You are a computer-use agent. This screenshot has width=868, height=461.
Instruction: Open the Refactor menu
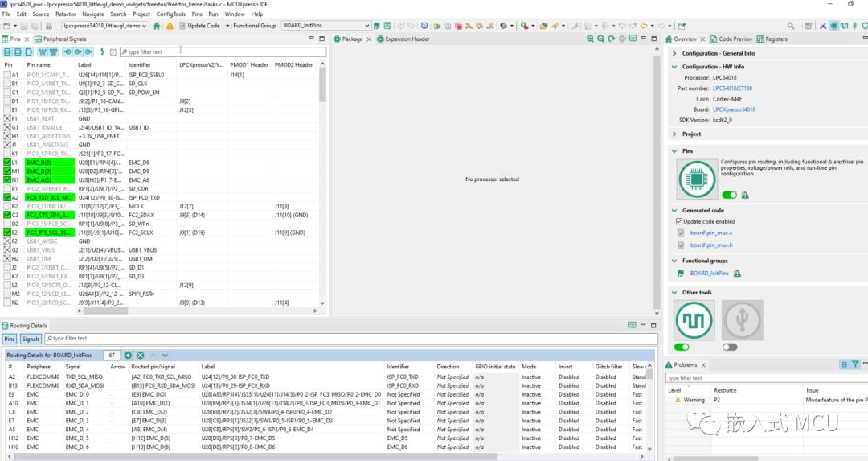[x=65, y=14]
